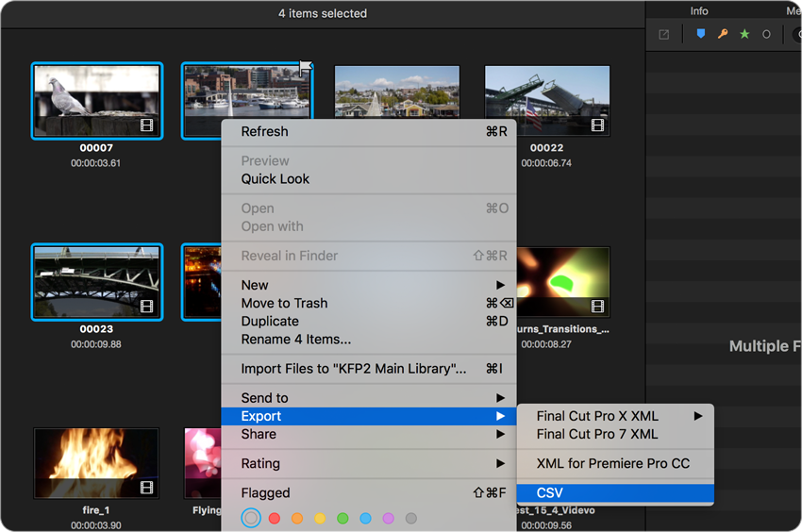Select the marina boats thumbnail
The image size is (802, 532).
pyautogui.click(x=247, y=91)
